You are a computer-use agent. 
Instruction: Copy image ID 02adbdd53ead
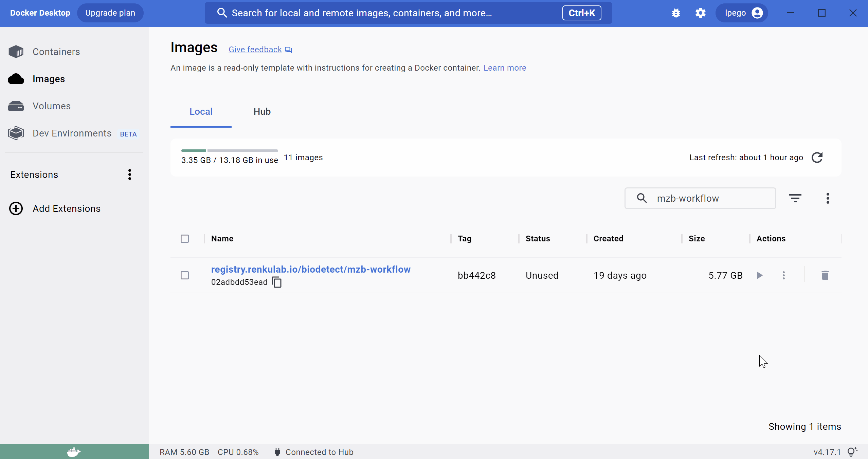(277, 282)
